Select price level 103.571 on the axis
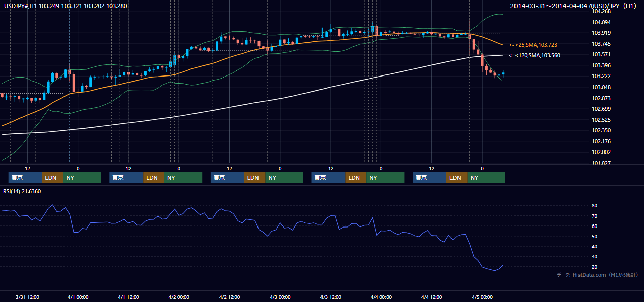644x302 pixels. [601, 55]
